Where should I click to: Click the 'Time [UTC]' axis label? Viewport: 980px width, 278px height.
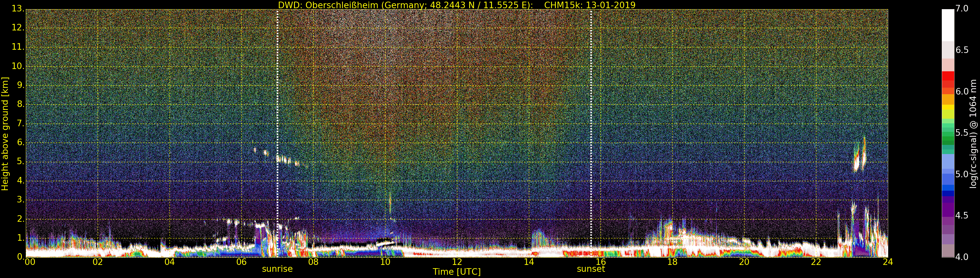(x=457, y=272)
